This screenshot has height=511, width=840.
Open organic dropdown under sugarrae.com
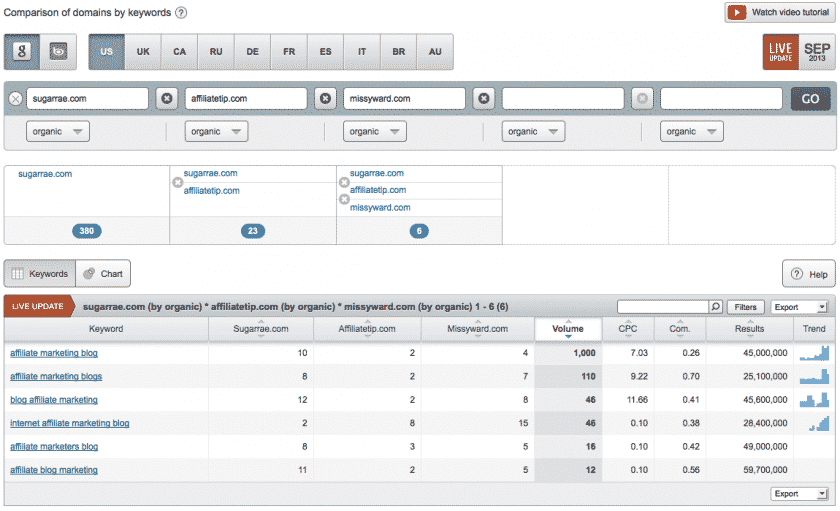[x=58, y=131]
